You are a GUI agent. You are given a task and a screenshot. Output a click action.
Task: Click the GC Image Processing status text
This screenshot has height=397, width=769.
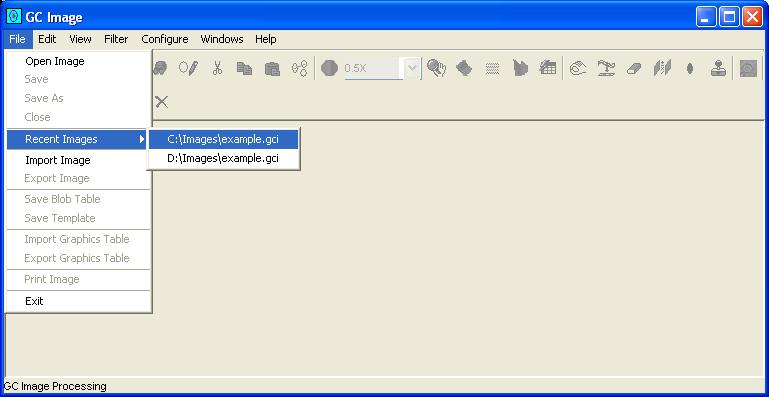pos(55,386)
